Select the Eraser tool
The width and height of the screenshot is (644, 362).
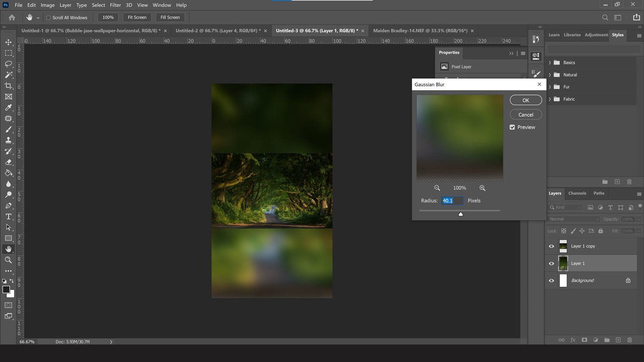coord(8,162)
